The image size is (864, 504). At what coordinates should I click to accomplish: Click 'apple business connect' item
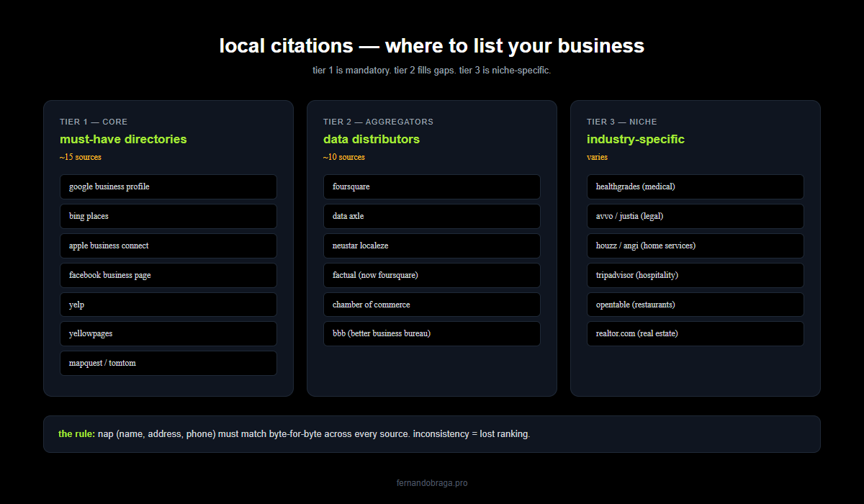(168, 246)
